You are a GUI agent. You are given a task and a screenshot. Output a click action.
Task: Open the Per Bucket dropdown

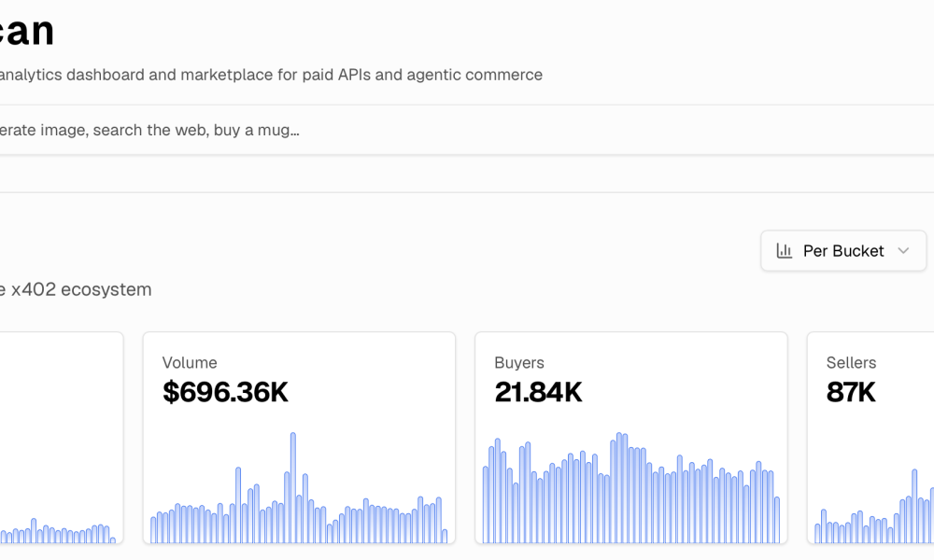[x=842, y=250]
